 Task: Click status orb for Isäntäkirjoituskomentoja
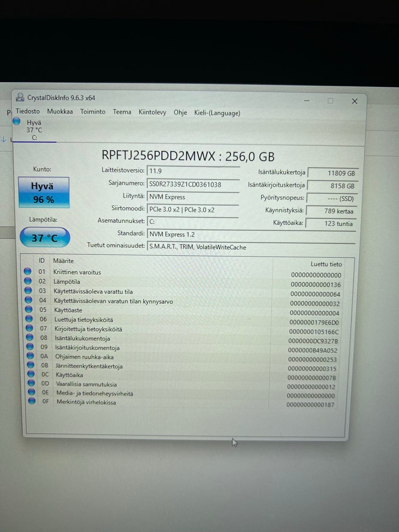click(30, 346)
